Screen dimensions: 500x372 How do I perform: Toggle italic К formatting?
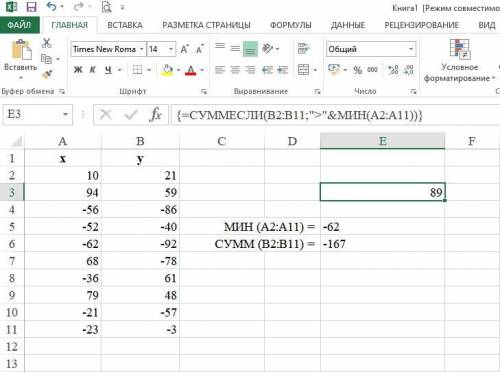[x=93, y=70]
